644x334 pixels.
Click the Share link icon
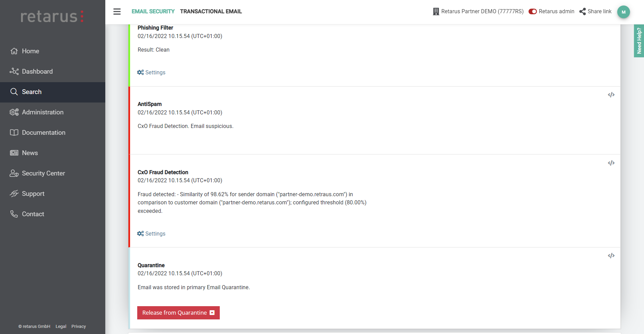[583, 12]
